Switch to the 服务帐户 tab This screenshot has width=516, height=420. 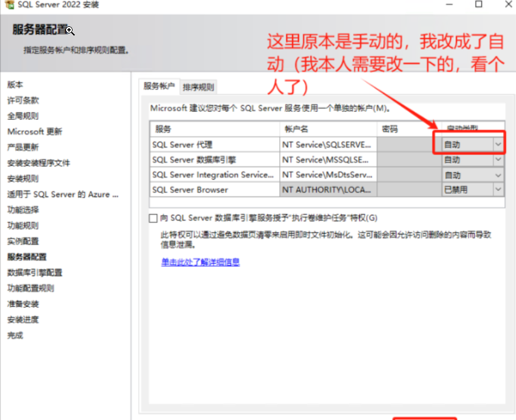159,86
